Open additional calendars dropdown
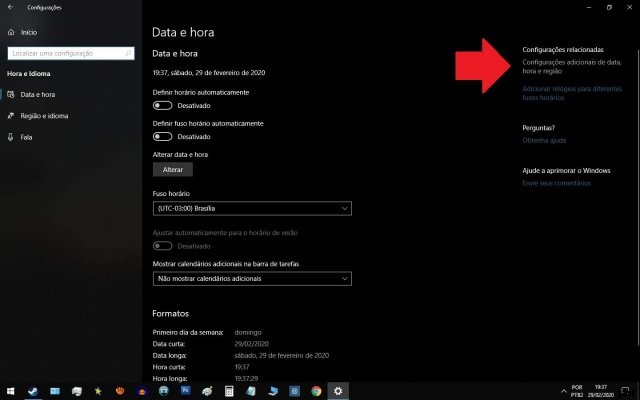This screenshot has height=400, width=640. 252,278
